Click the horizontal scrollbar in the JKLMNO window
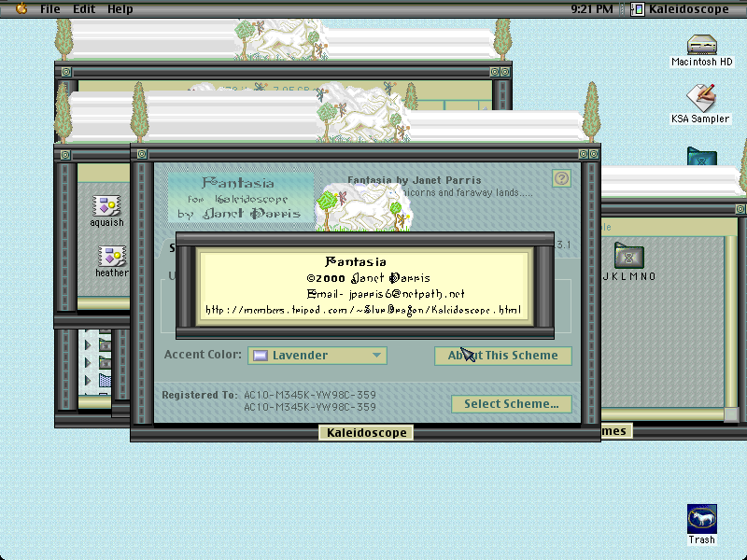Viewport: 747px width, 560px height. (x=663, y=414)
